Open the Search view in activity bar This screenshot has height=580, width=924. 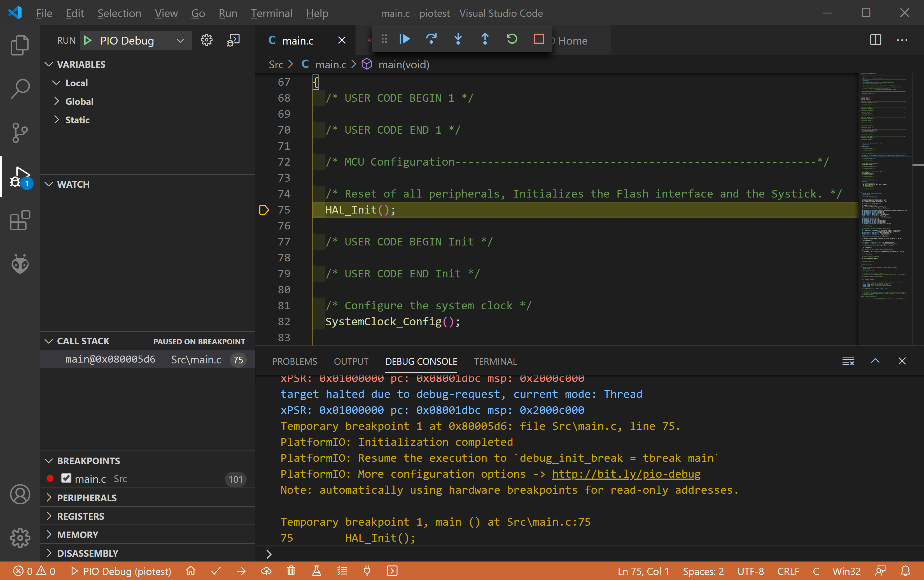pos(20,89)
